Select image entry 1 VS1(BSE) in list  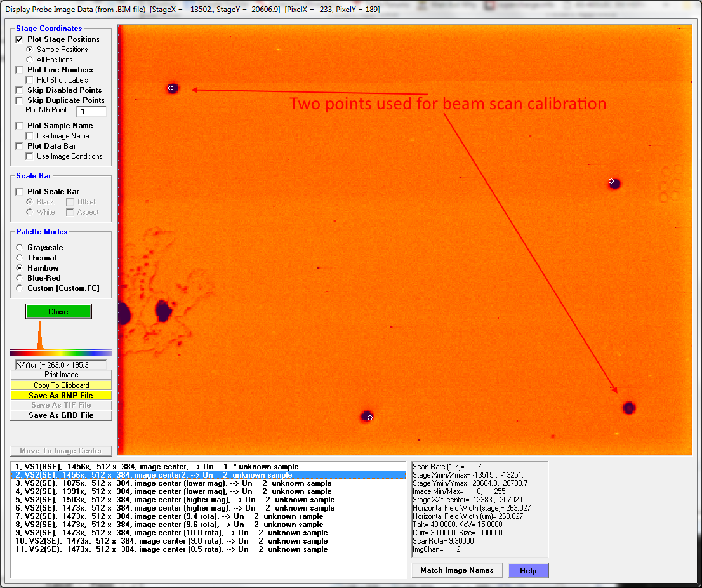(157, 467)
